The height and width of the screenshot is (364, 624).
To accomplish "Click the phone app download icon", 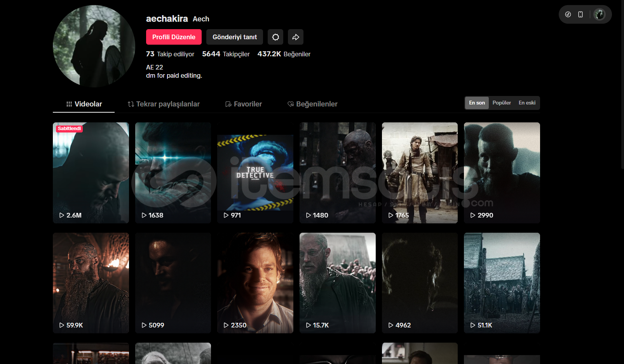I will 580,14.
